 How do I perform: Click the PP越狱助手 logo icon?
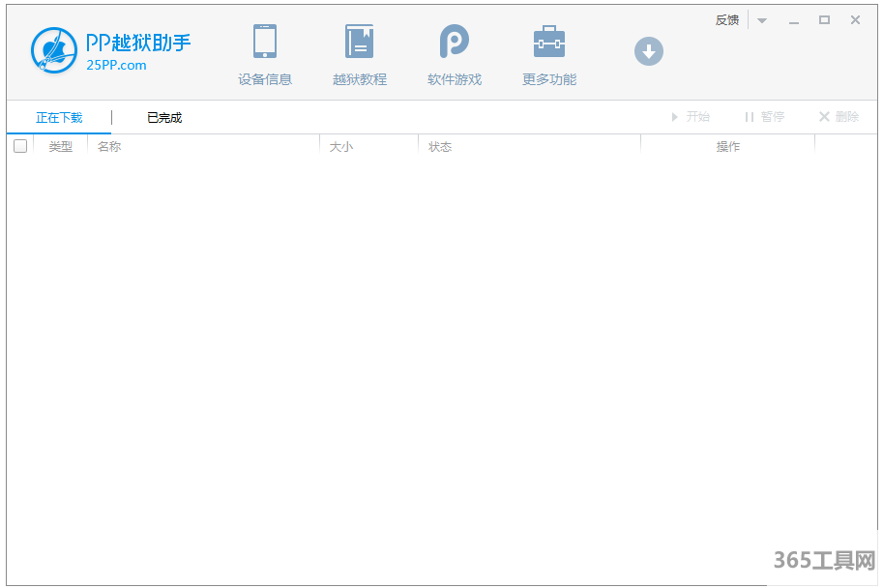[x=54, y=51]
